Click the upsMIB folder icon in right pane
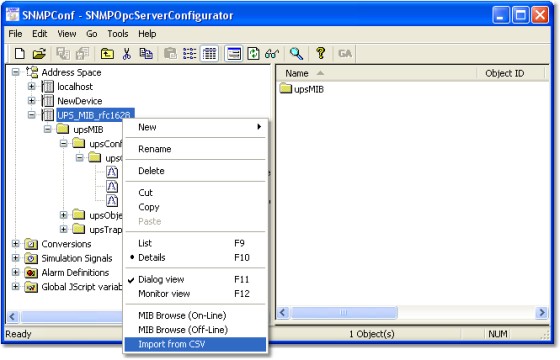 286,88
